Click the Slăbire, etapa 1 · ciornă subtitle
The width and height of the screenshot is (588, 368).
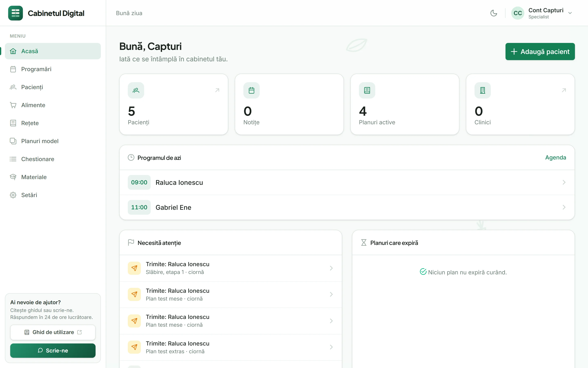(x=175, y=272)
